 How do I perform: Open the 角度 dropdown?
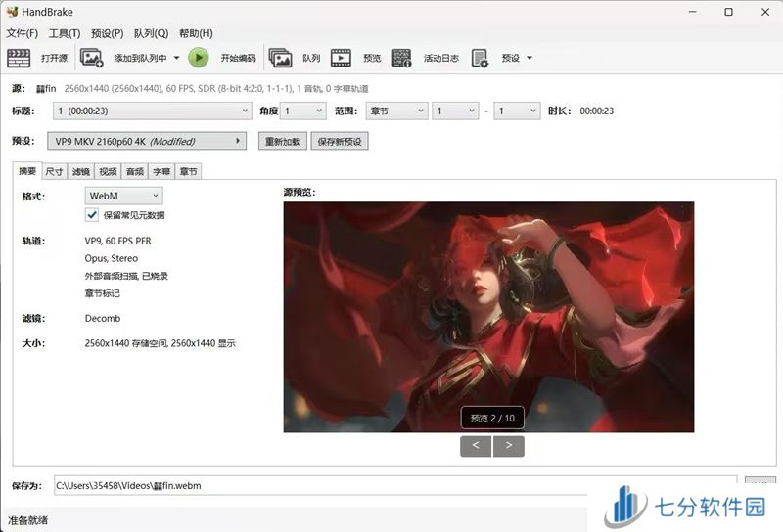[x=303, y=111]
